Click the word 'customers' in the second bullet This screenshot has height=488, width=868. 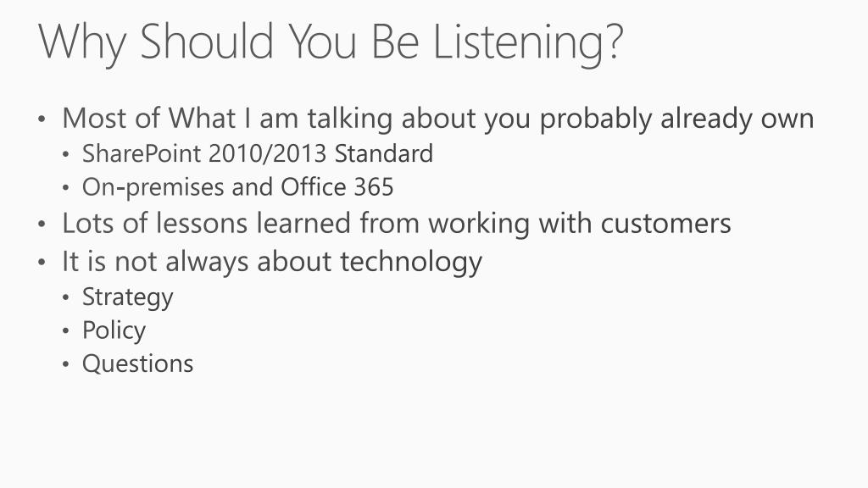coord(666,224)
